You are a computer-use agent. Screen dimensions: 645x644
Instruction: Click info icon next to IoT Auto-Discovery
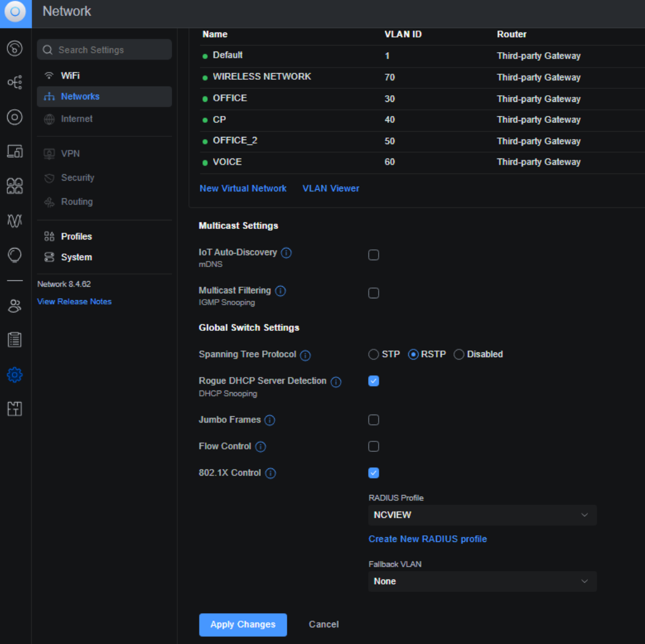click(x=287, y=253)
